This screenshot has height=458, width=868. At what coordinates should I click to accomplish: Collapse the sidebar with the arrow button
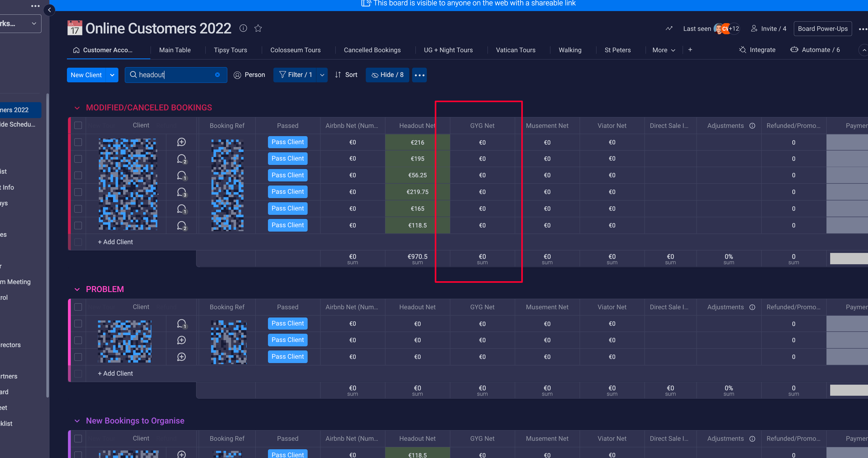pyautogui.click(x=49, y=10)
